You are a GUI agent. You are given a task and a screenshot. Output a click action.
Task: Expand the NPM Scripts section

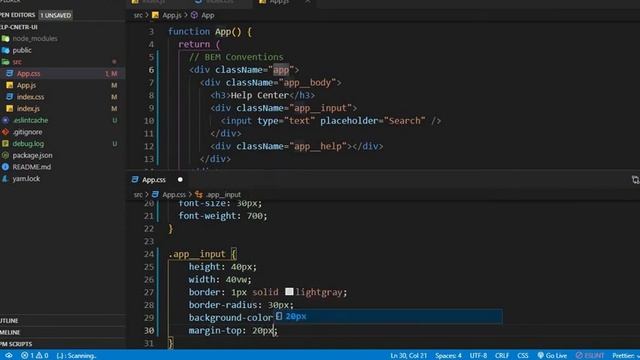coord(16,344)
